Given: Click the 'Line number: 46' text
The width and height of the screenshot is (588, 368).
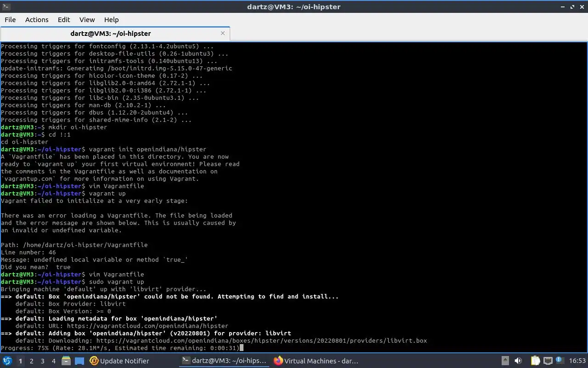Looking at the screenshot, I should [28, 253].
